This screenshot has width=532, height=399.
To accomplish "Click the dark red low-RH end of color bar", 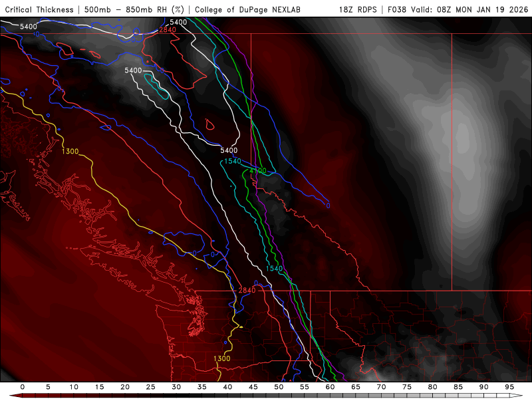I will [17, 396].
